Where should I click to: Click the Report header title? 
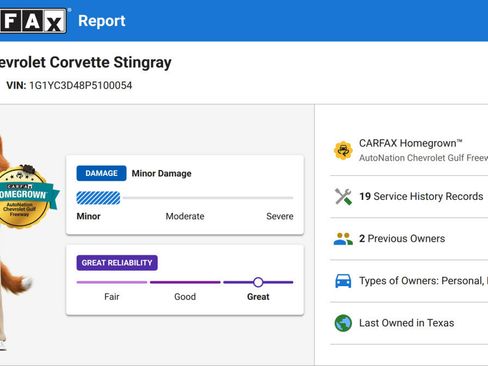(102, 21)
